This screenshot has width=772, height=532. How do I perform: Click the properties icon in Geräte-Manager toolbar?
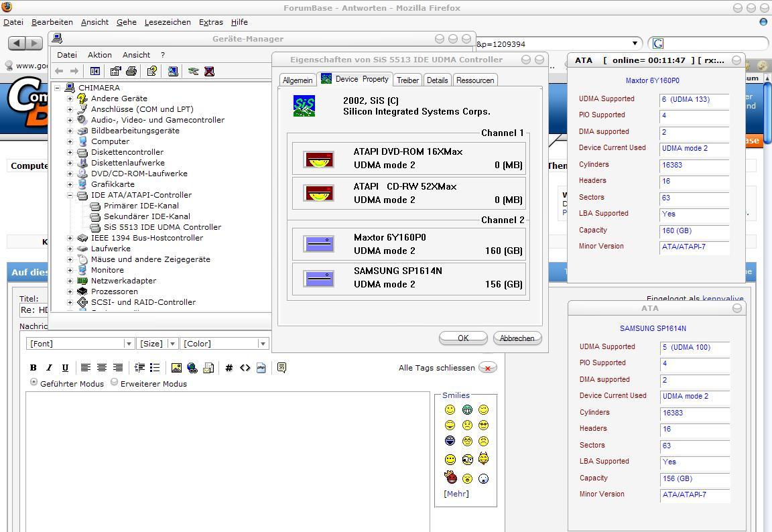pyautogui.click(x=115, y=72)
